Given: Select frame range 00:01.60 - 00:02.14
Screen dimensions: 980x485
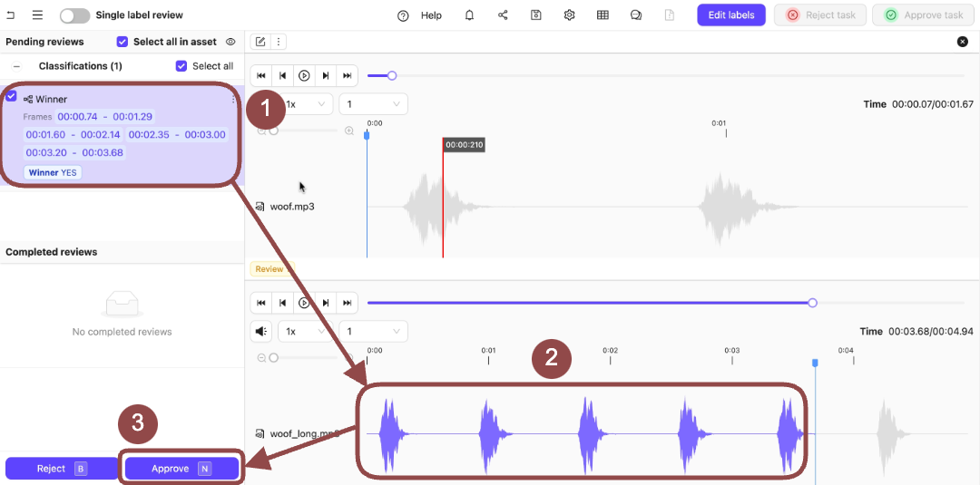Looking at the screenshot, I should click(x=73, y=134).
